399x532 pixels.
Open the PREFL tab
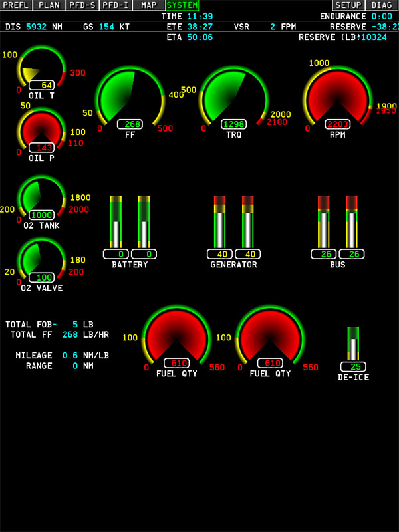[x=16, y=5]
